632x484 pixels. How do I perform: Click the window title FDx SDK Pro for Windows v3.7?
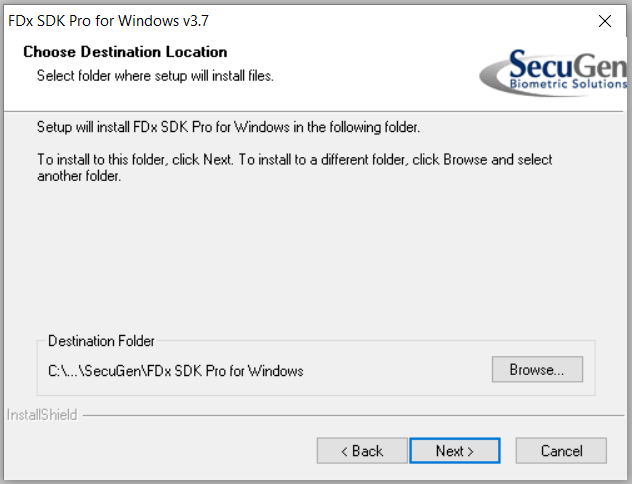[108, 21]
